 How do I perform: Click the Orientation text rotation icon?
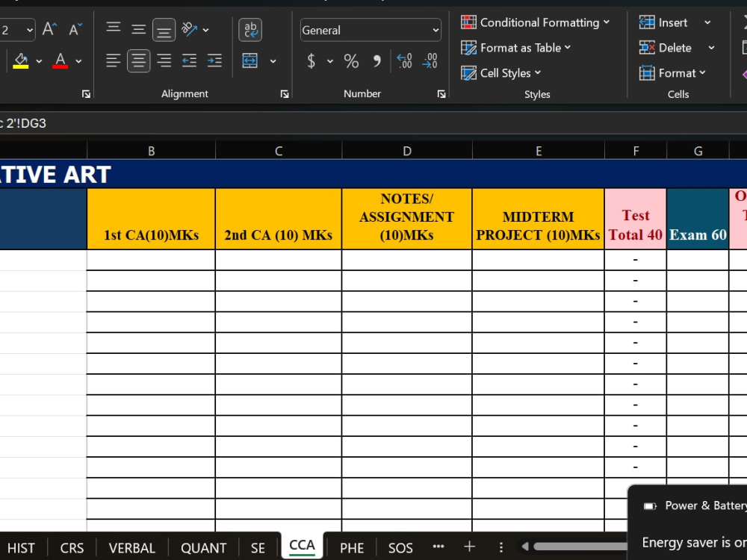pyautogui.click(x=189, y=30)
